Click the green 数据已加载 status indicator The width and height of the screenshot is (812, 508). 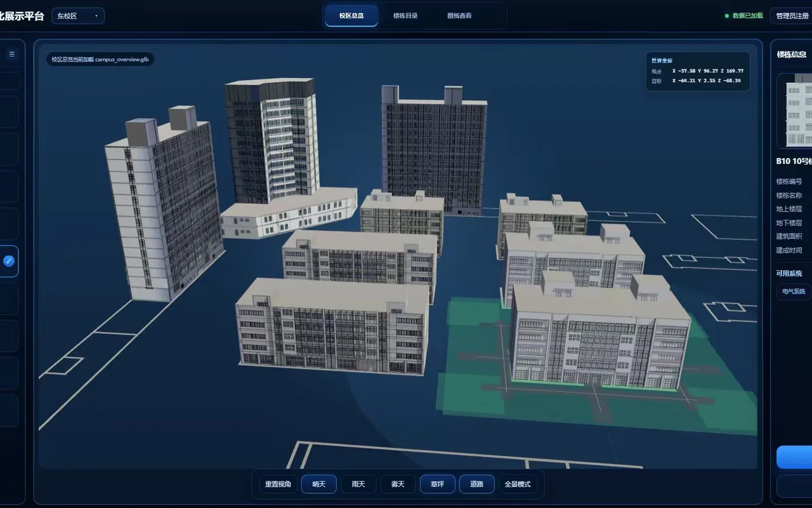(x=744, y=16)
